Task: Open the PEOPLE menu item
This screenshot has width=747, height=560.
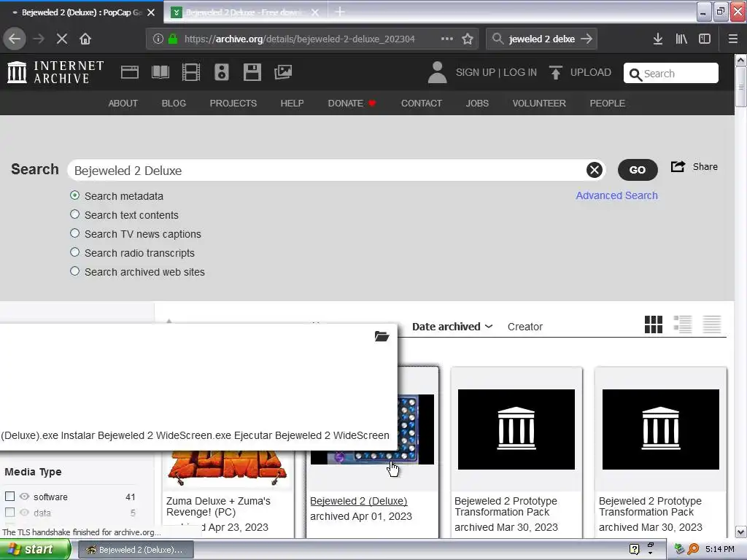Action: (608, 104)
